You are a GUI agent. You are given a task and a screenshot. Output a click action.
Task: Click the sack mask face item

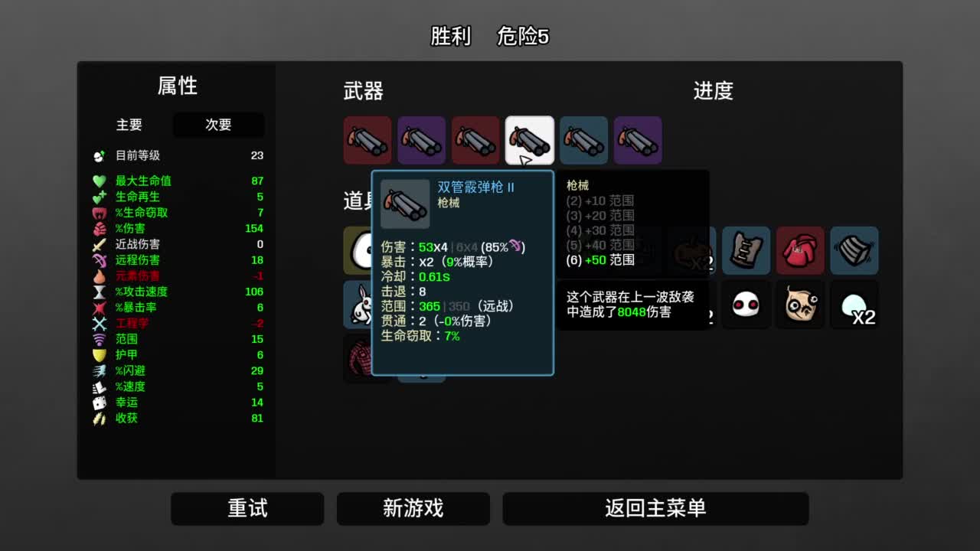[x=800, y=305]
